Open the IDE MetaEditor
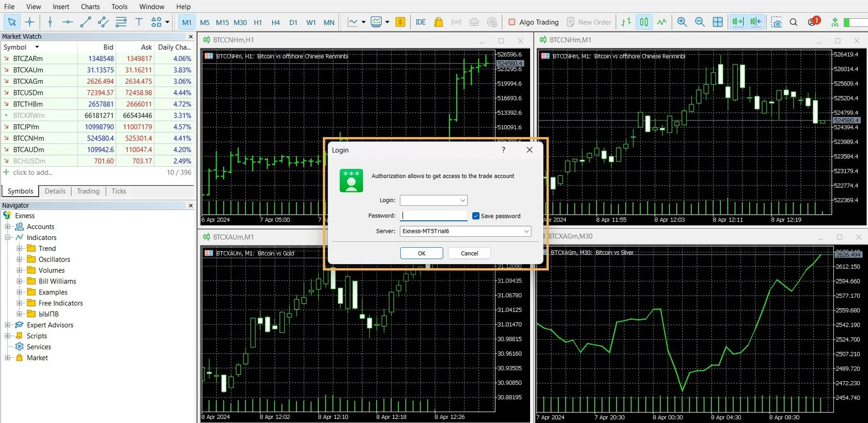The height and width of the screenshot is (423, 868). pyautogui.click(x=421, y=22)
